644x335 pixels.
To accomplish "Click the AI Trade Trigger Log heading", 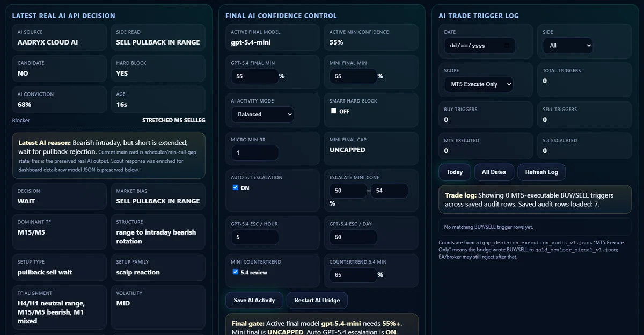I will tap(479, 16).
